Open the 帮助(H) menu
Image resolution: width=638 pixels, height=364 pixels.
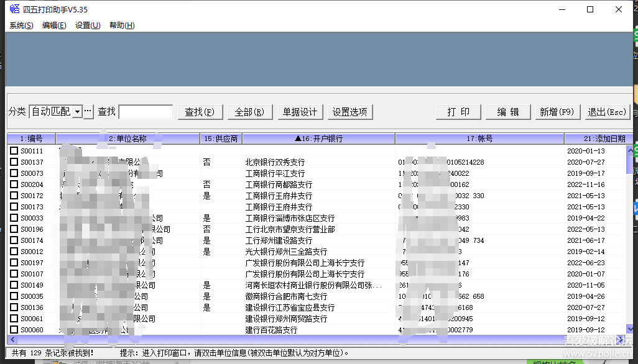point(122,25)
